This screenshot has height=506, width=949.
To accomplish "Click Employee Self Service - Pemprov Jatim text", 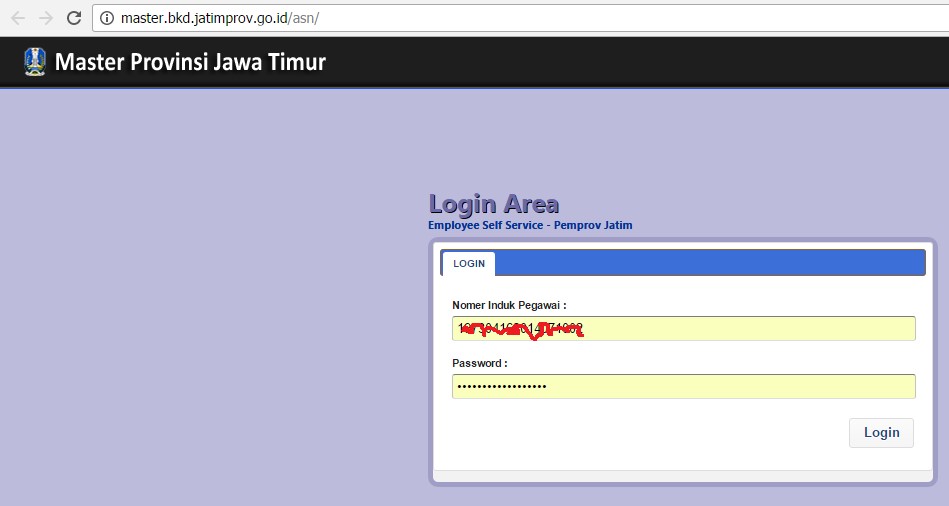I will click(x=530, y=225).
